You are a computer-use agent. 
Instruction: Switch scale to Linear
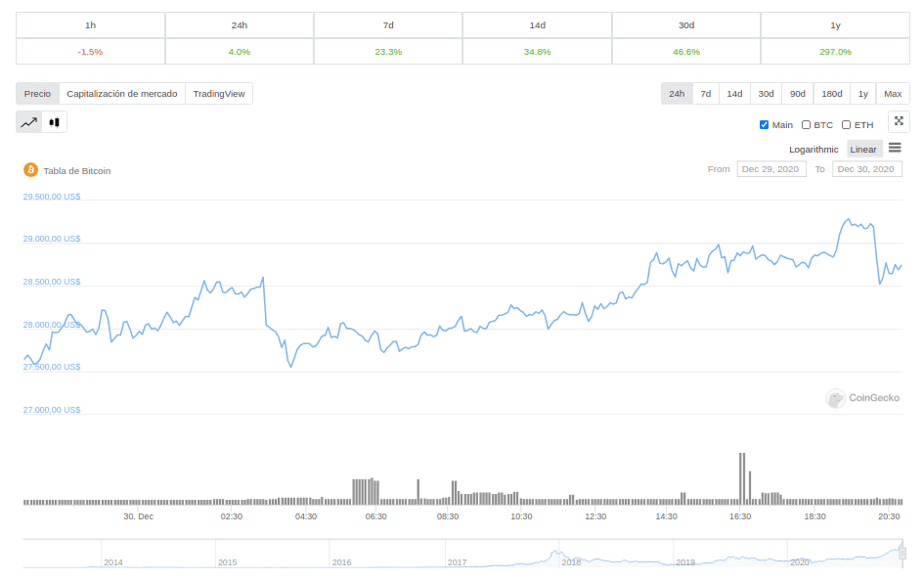pos(863,149)
